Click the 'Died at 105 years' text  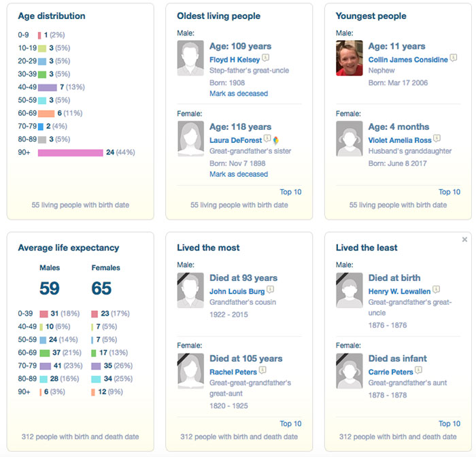point(246,358)
